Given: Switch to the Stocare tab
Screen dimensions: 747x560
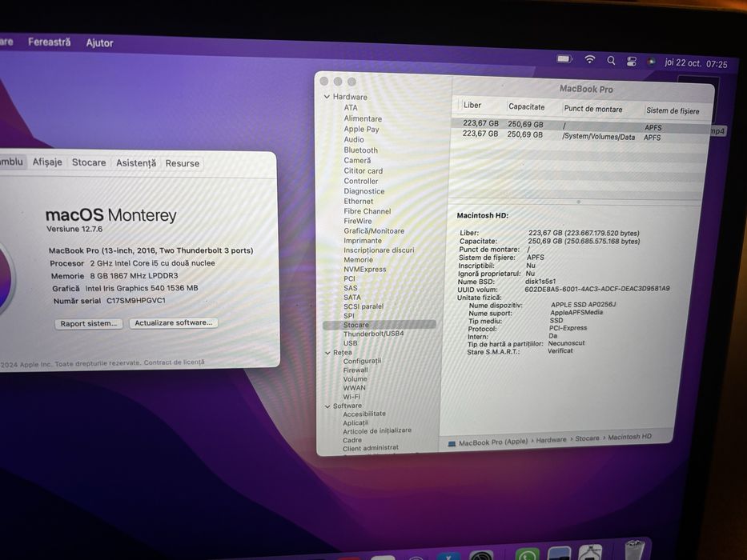Looking at the screenshot, I should coord(89,162).
